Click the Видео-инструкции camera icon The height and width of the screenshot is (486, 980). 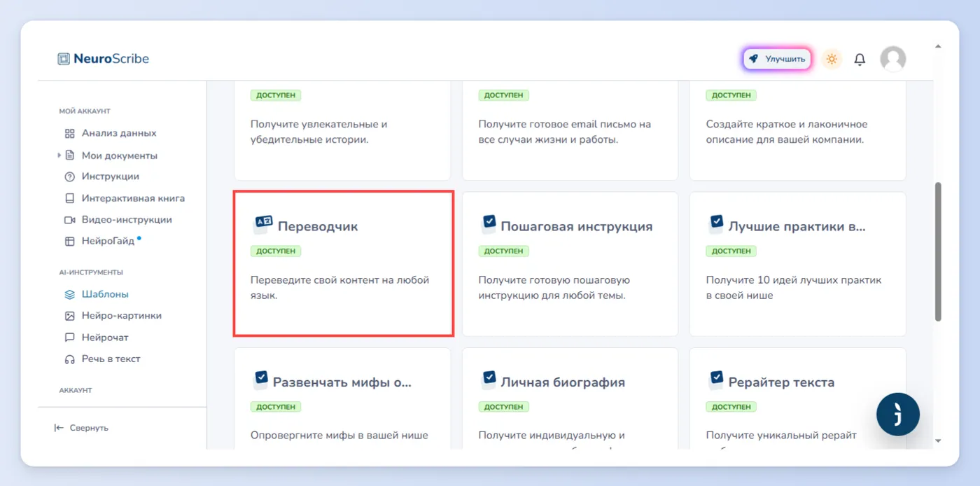pos(69,220)
